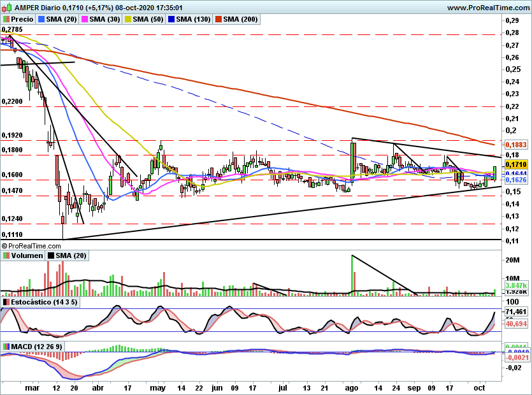
Task: Click the 20M volume axis value
Action: (512, 261)
